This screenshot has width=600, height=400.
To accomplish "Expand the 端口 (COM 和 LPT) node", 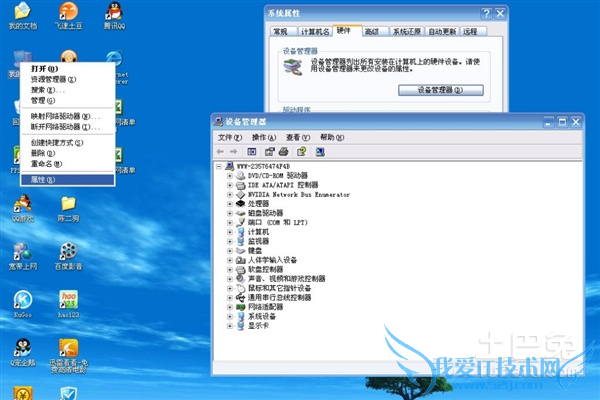I will click(230, 222).
